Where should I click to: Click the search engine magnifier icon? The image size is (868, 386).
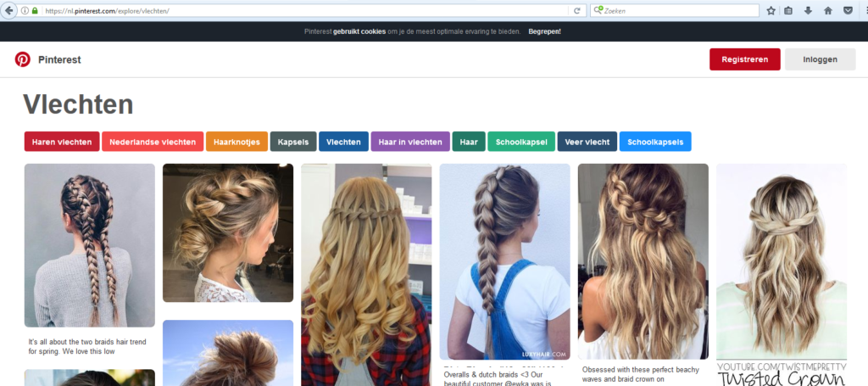[x=598, y=10]
